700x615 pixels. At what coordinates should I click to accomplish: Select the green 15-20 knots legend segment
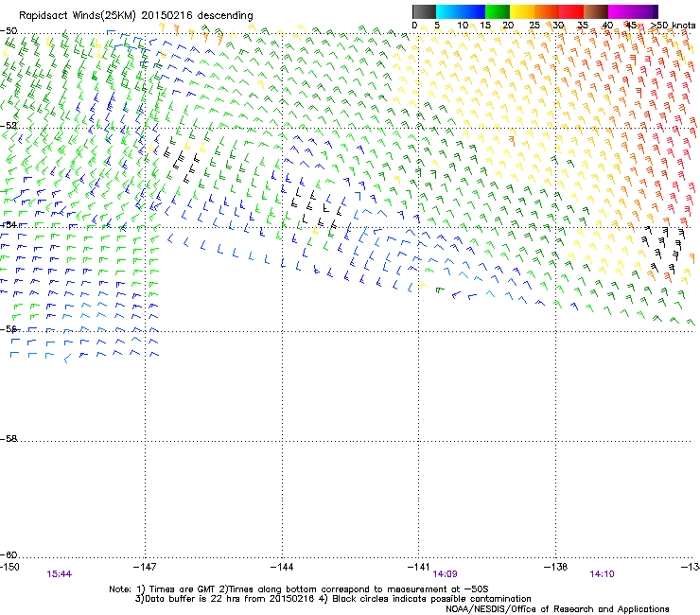(498, 11)
